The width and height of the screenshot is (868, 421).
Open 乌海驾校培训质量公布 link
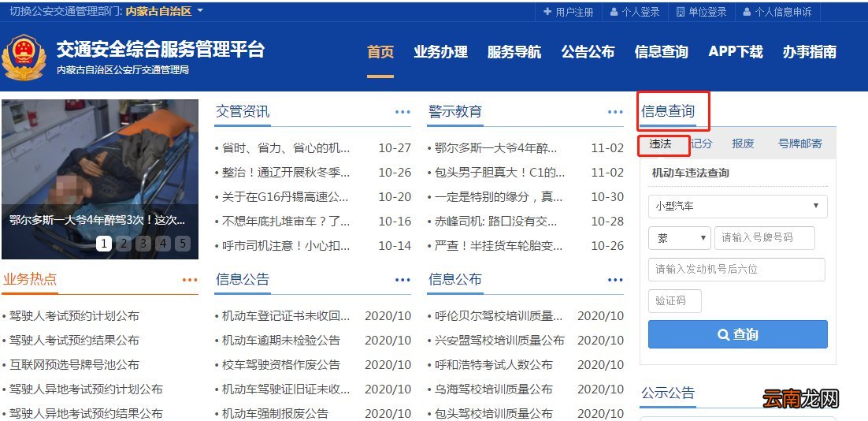point(493,389)
